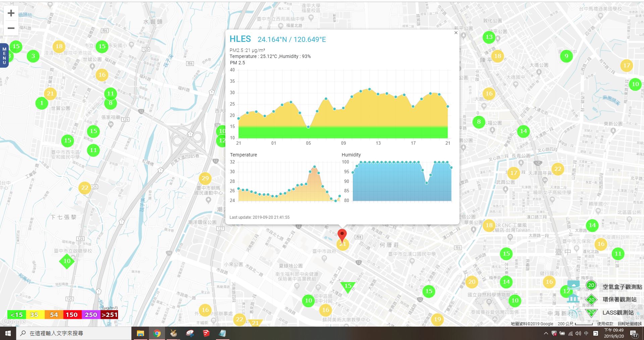The image size is (644, 340).
Task: Select the yellow 22 marker near 天津路
Action: click(557, 169)
